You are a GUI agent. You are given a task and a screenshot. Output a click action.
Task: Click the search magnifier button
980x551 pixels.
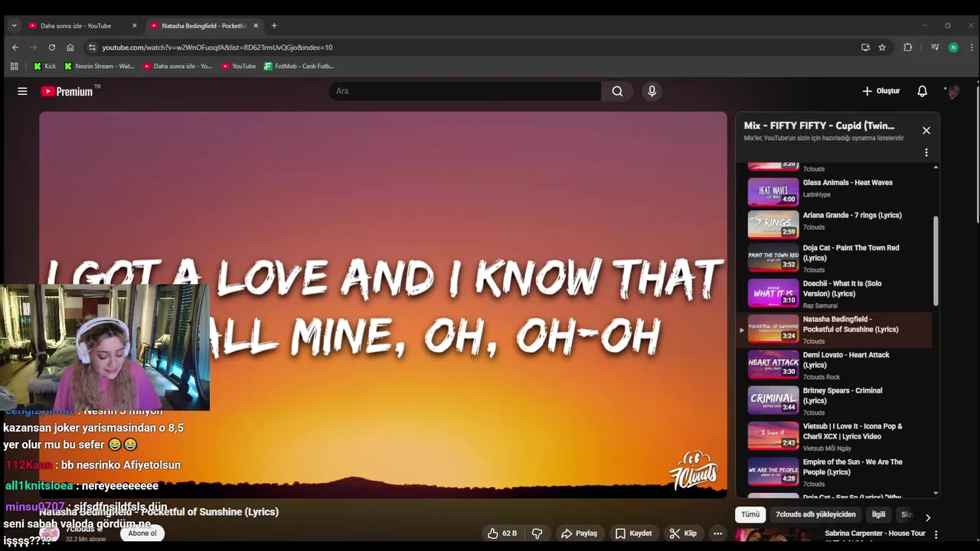pyautogui.click(x=617, y=91)
